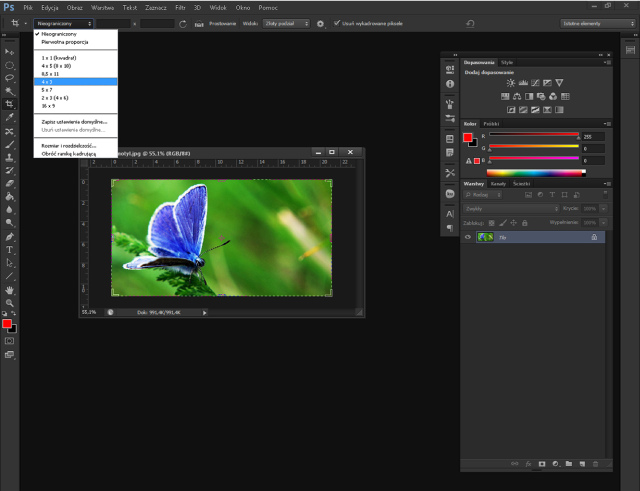Image resolution: width=640 pixels, height=491 pixels.
Task: Open the status bar info arrow
Action: [x=204, y=313]
